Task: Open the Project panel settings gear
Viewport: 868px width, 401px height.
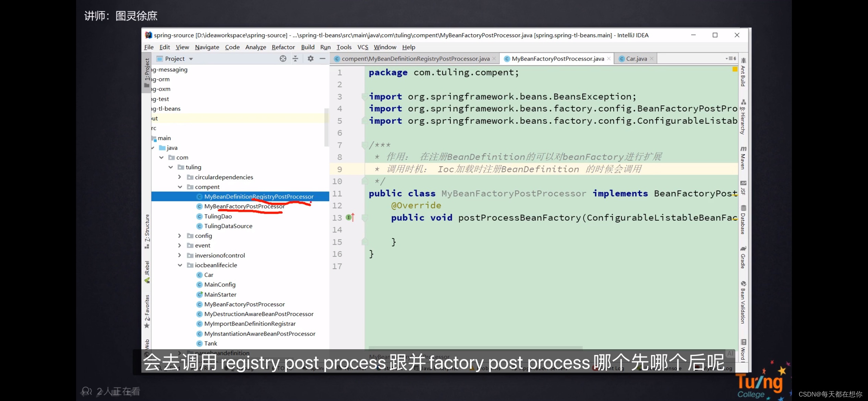Action: click(x=310, y=59)
